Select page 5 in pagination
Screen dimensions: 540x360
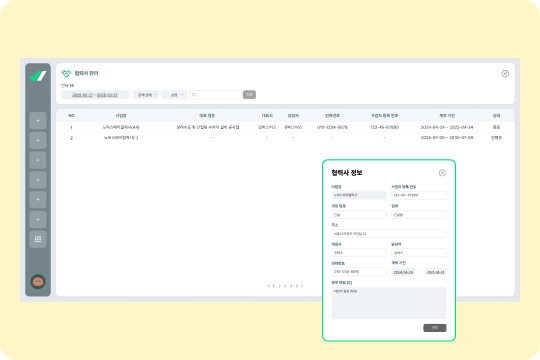[x=297, y=286]
